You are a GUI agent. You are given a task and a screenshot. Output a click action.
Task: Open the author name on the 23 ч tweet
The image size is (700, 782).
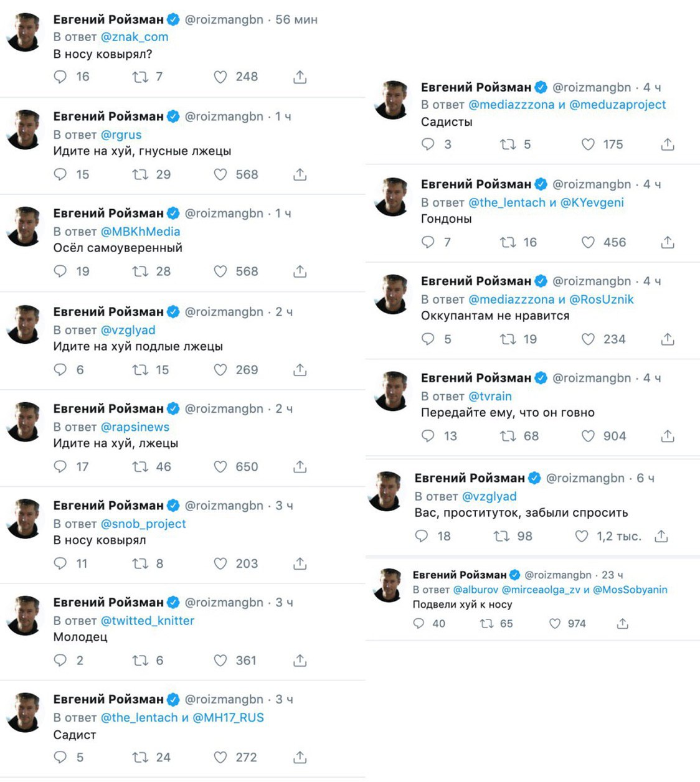coord(460,575)
